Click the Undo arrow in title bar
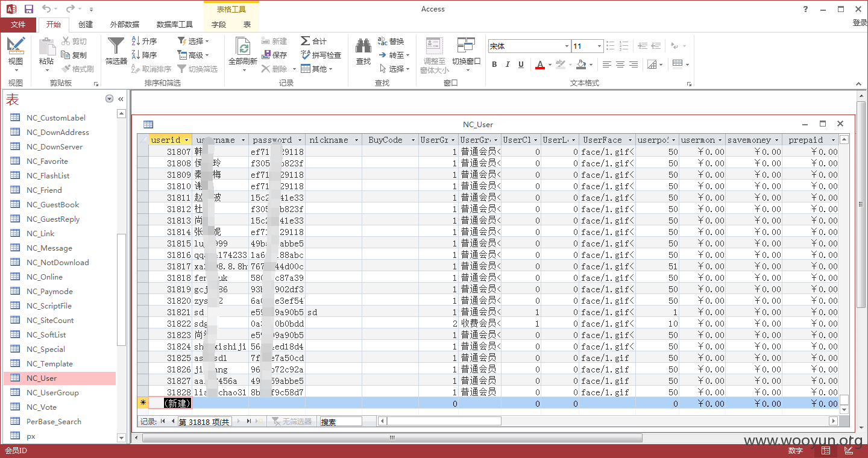 pos(47,9)
